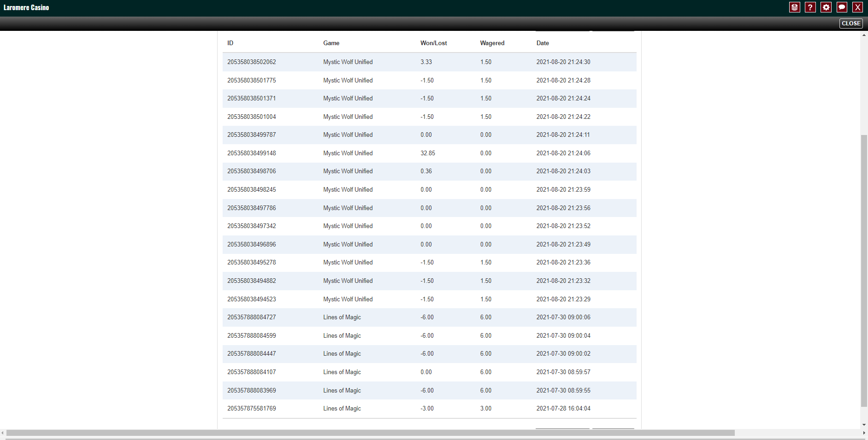The height and width of the screenshot is (440, 868).
Task: Click the vertical scrollbar up arrow
Action: pyautogui.click(x=864, y=35)
